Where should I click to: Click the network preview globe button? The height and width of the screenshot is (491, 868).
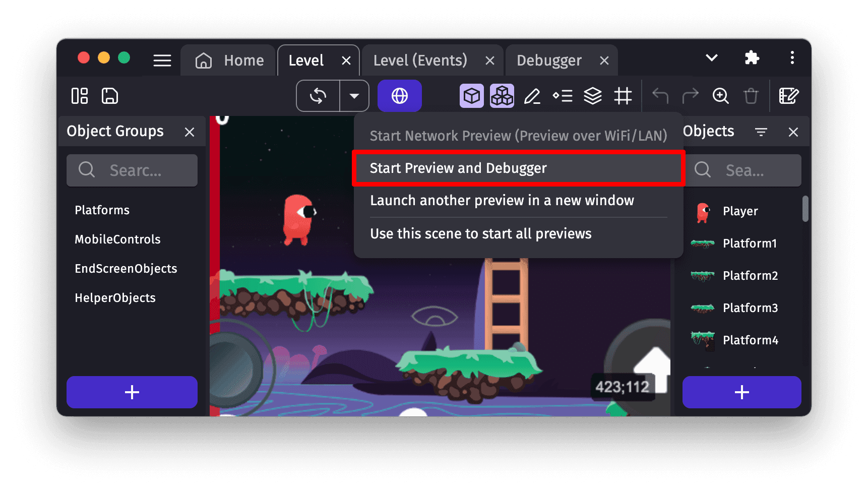399,96
